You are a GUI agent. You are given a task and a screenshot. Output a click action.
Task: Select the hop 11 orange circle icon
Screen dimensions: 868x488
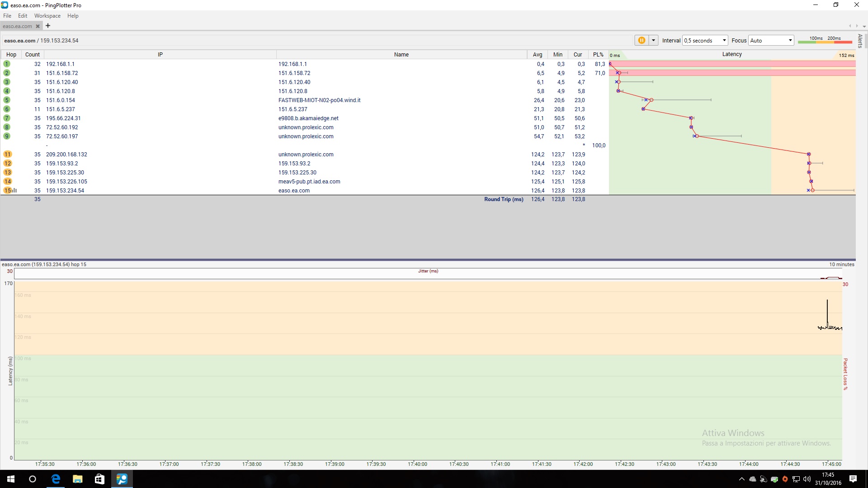click(x=8, y=155)
